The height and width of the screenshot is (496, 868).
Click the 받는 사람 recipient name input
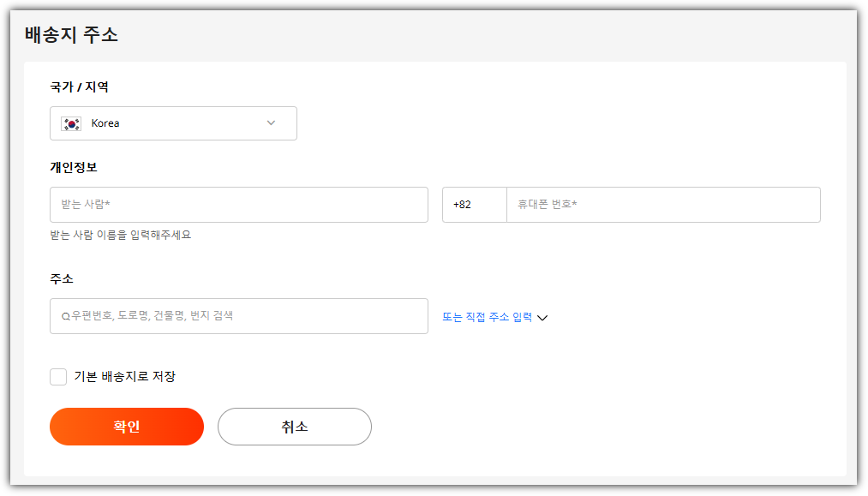[x=238, y=204]
